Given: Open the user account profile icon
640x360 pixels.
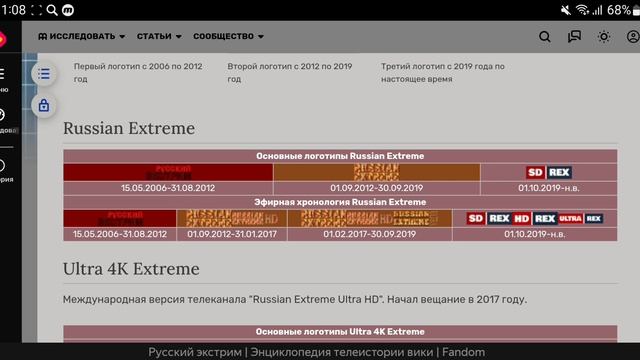Looking at the screenshot, I should 633,37.
